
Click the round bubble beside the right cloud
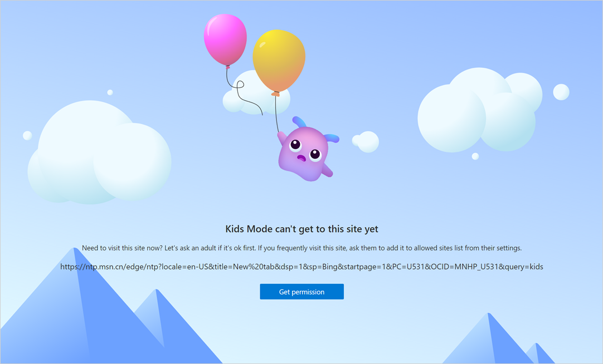(x=561, y=92)
